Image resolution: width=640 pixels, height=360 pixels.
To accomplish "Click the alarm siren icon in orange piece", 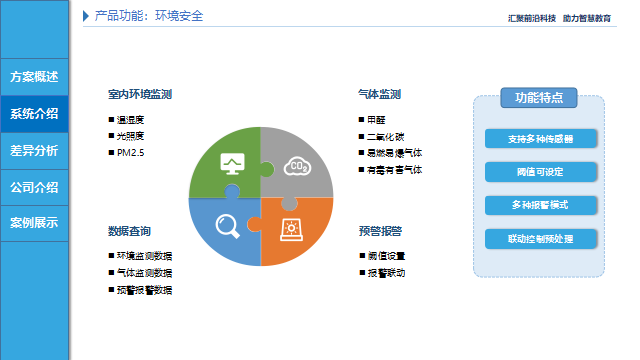I will [x=291, y=230].
